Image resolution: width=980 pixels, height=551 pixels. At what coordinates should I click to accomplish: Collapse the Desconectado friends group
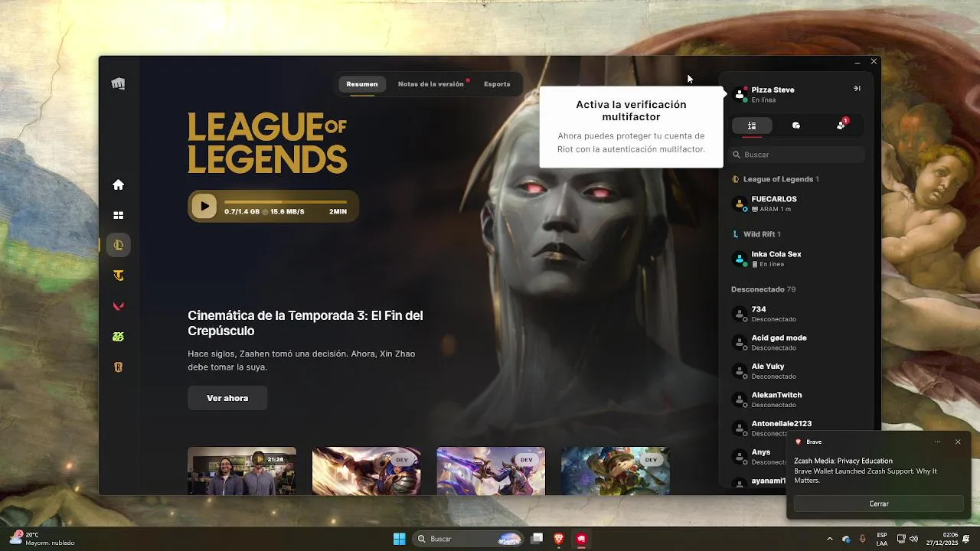[763, 289]
